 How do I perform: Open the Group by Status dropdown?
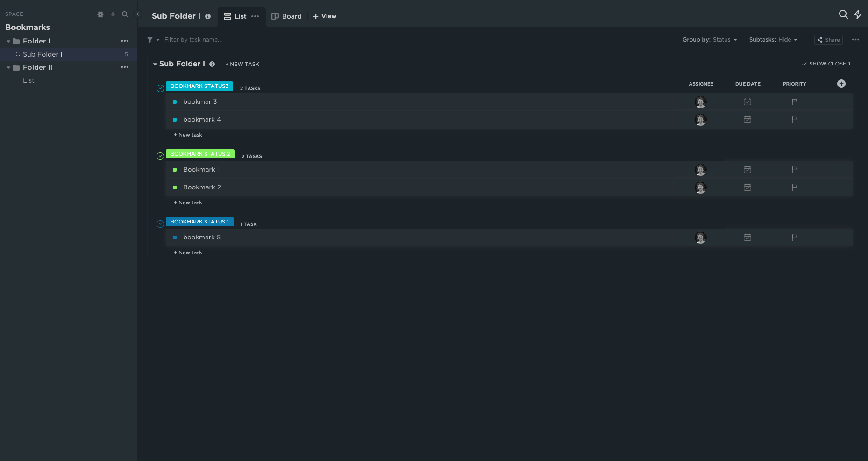coord(709,40)
